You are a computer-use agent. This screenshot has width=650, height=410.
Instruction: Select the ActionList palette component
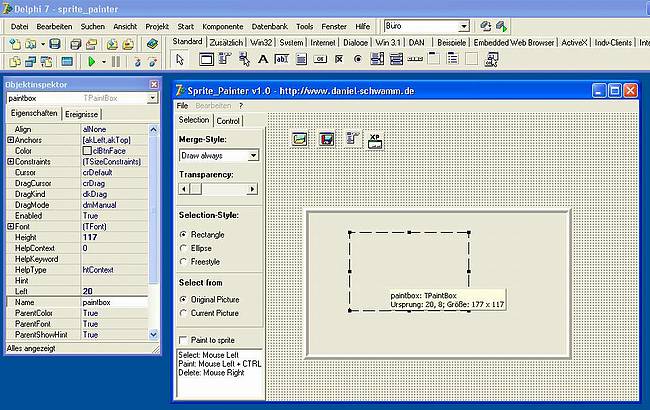point(492,60)
